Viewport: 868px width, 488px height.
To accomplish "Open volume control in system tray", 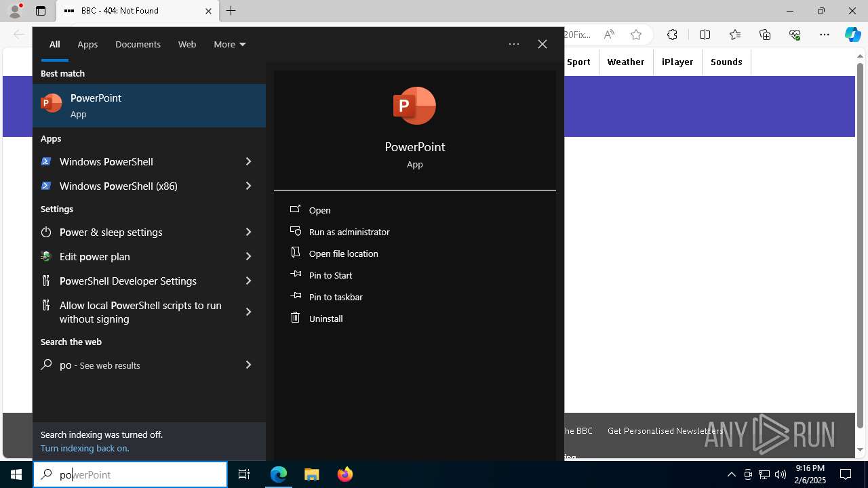I will [780, 474].
